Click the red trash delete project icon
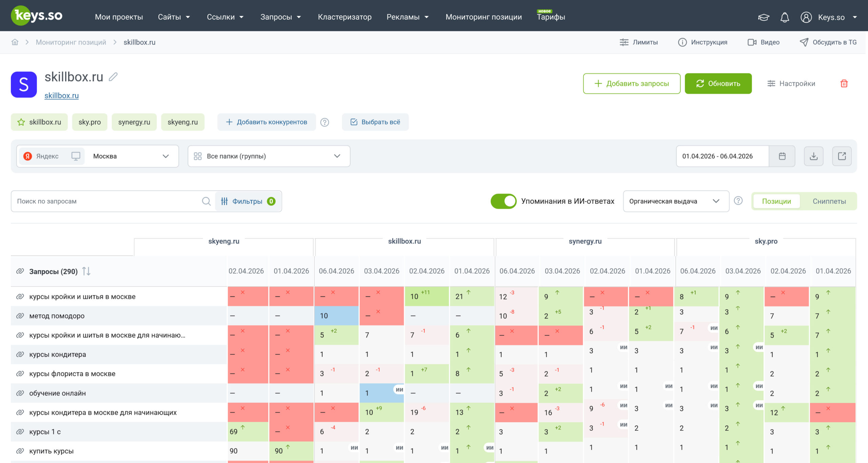This screenshot has height=463, width=868. [844, 83]
